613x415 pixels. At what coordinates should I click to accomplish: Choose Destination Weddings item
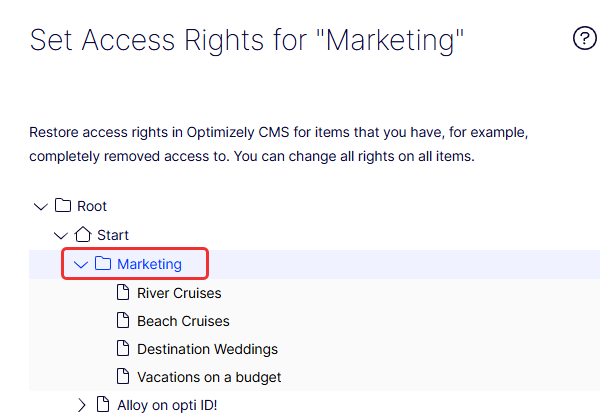(x=207, y=349)
